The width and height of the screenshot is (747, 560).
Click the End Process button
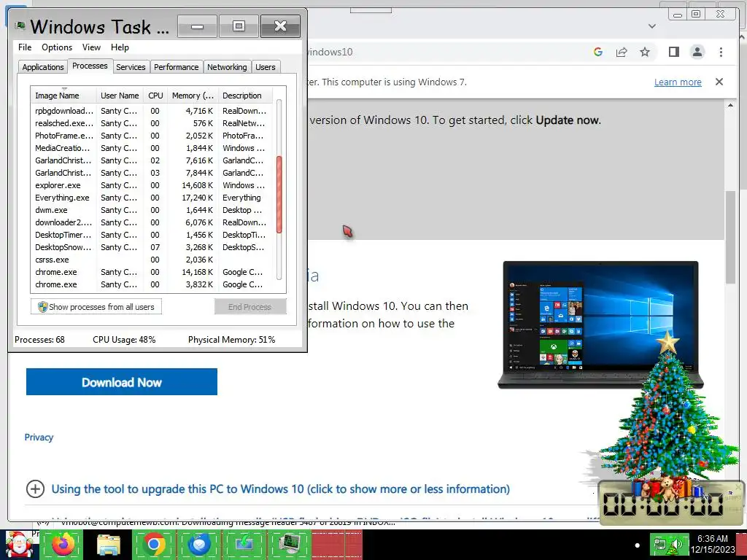tap(250, 307)
